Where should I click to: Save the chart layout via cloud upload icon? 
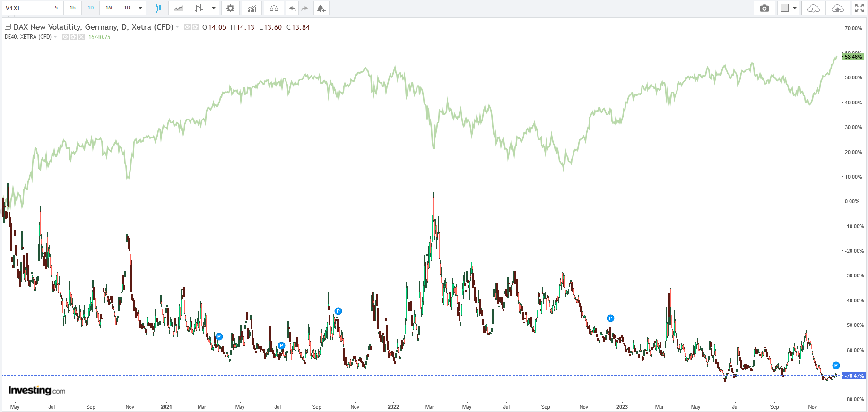click(837, 8)
